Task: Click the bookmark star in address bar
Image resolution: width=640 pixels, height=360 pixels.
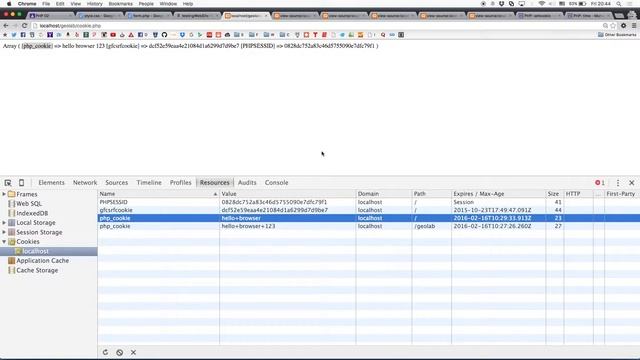Action: pyautogui.click(x=613, y=26)
